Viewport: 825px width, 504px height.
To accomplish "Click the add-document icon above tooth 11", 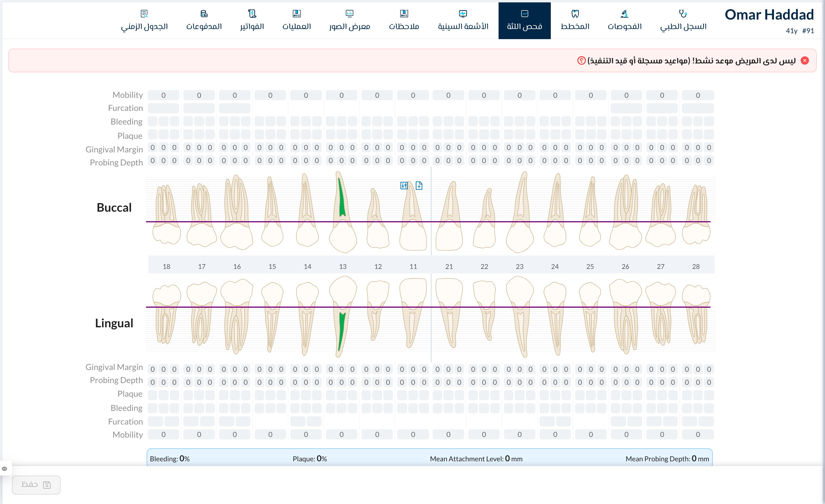I will [x=419, y=186].
